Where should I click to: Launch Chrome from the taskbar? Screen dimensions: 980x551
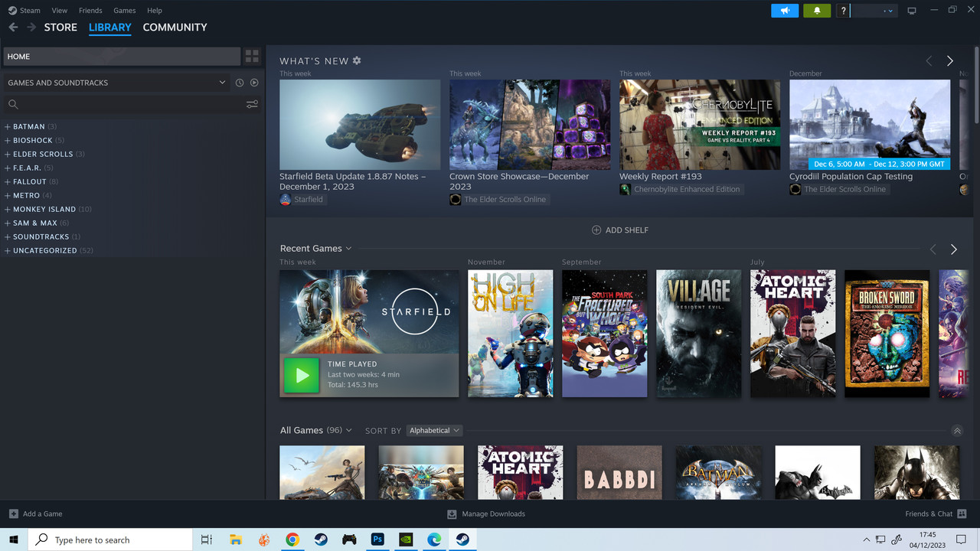tap(292, 540)
